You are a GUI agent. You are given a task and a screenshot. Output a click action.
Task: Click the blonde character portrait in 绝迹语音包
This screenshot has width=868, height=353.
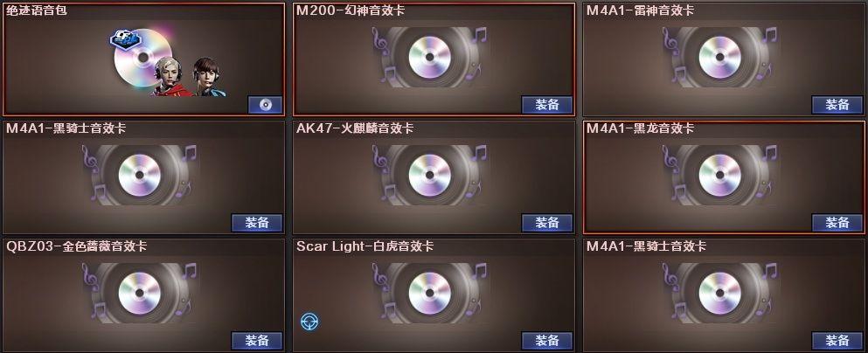point(169,76)
